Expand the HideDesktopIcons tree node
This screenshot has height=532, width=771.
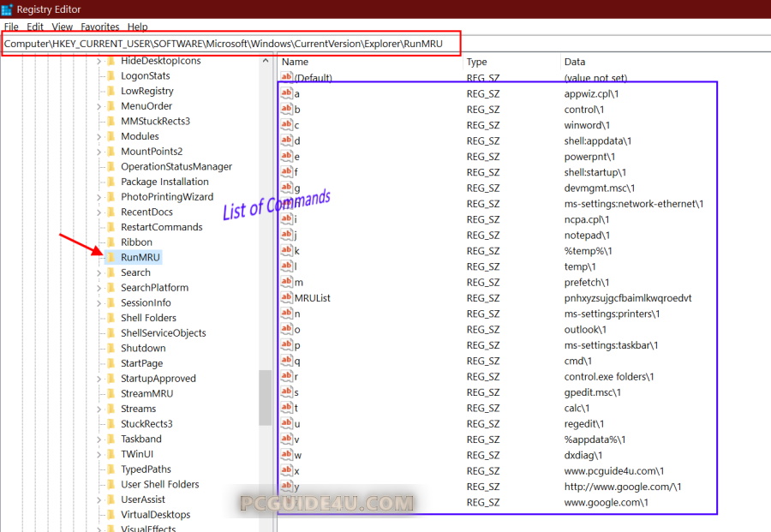99,61
